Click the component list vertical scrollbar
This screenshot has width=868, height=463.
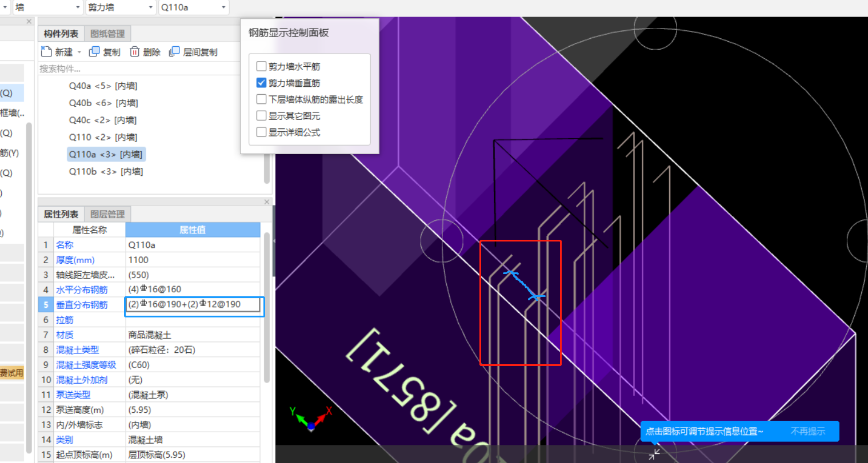coord(267,170)
